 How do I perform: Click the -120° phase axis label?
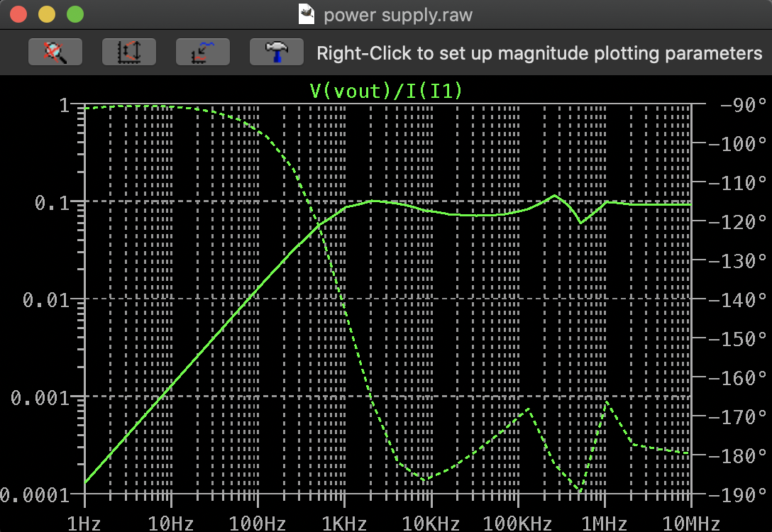tap(737, 222)
